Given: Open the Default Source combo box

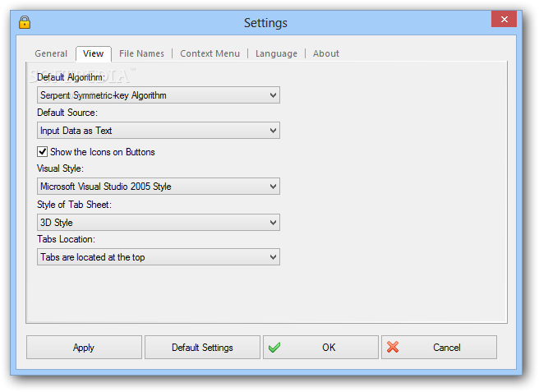Looking at the screenshot, I should pyautogui.click(x=159, y=131).
